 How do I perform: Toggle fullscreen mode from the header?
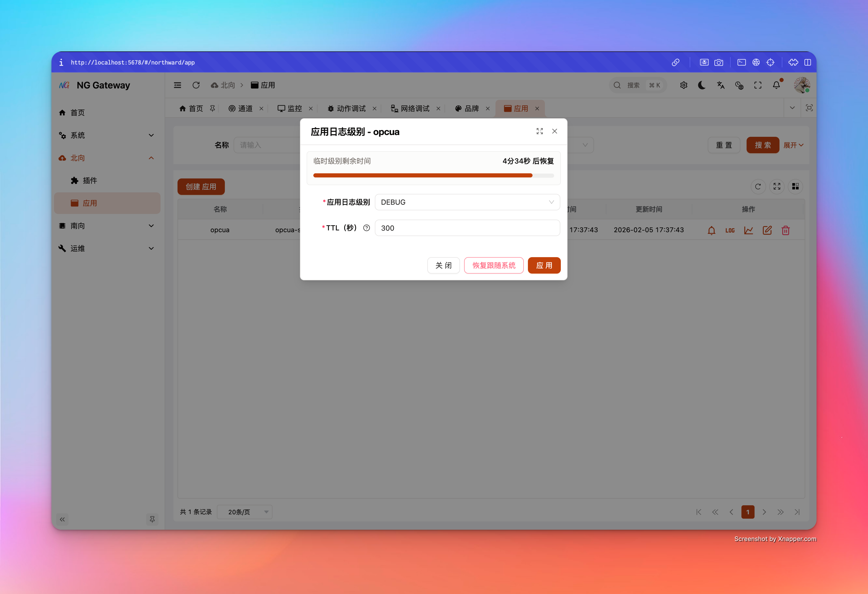pos(757,85)
